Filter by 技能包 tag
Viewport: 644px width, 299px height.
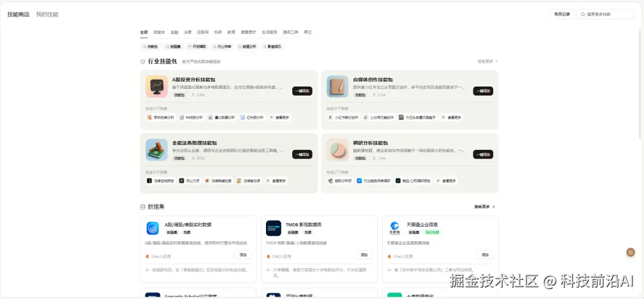150,47
